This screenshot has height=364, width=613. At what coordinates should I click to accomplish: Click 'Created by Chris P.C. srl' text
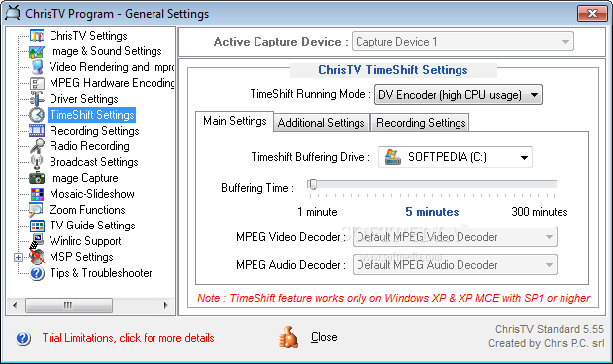click(546, 343)
